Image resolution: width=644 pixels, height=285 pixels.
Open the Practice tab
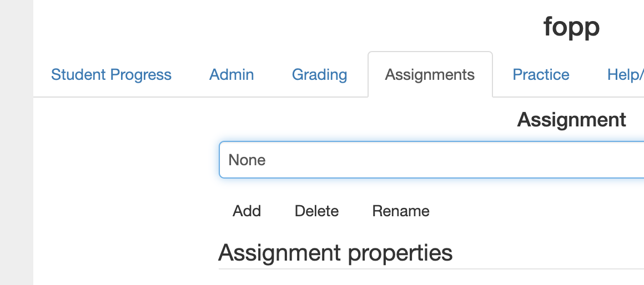click(x=541, y=75)
